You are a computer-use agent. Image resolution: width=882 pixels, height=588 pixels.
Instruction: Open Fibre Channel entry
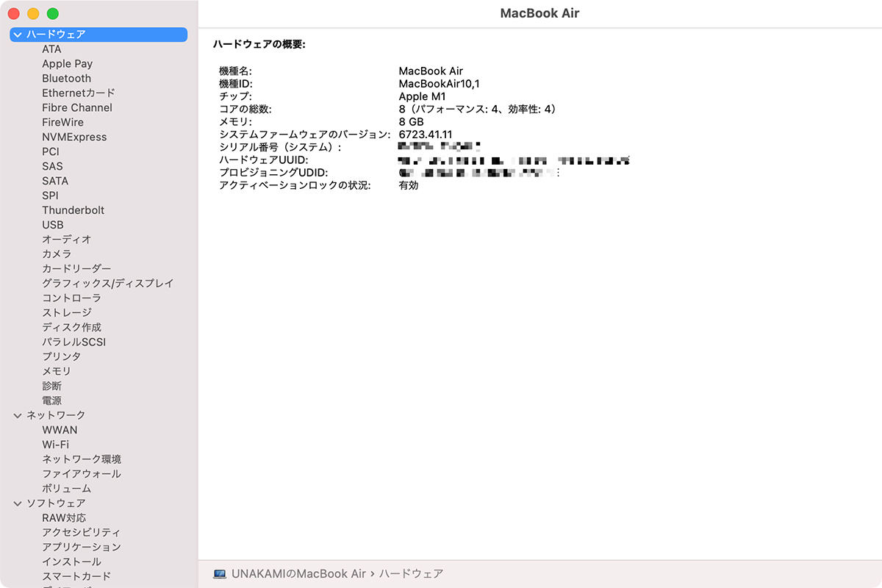click(77, 107)
